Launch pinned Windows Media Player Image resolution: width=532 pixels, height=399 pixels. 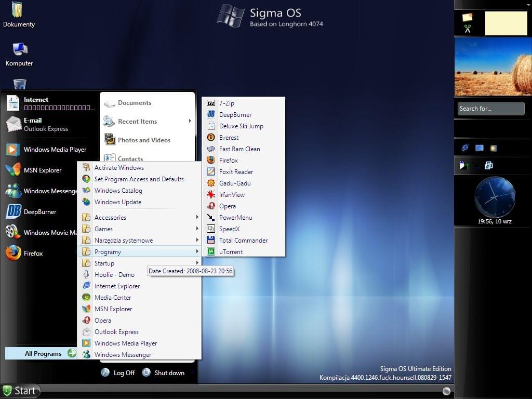[x=46, y=150]
